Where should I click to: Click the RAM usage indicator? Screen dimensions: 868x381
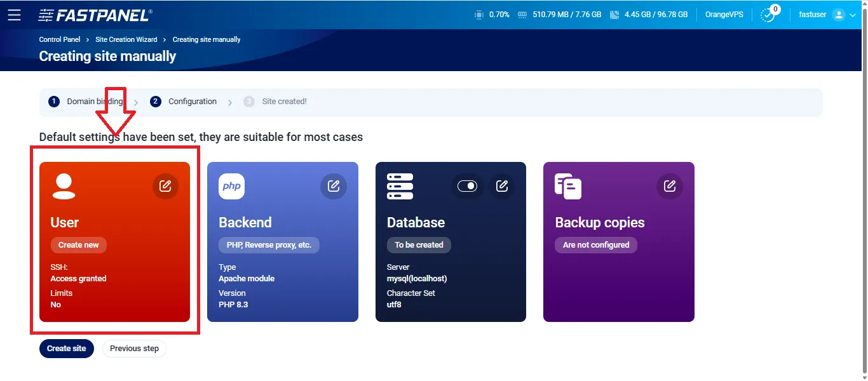pos(559,15)
